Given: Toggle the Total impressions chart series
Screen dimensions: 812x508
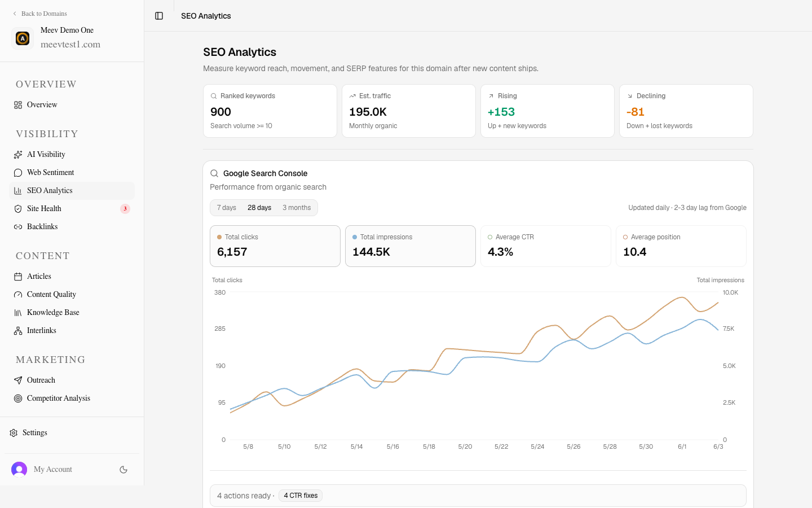Looking at the screenshot, I should tap(411, 246).
